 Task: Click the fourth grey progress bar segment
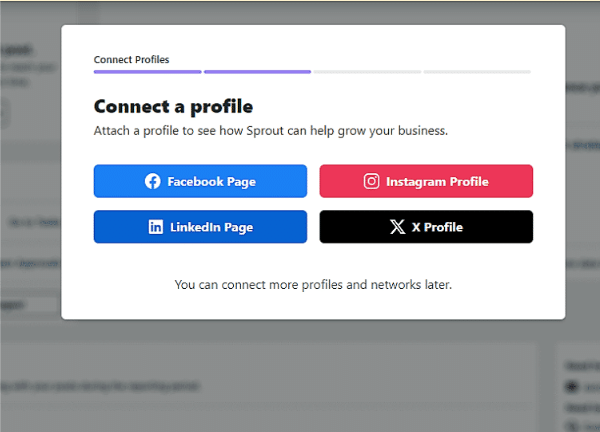click(477, 72)
